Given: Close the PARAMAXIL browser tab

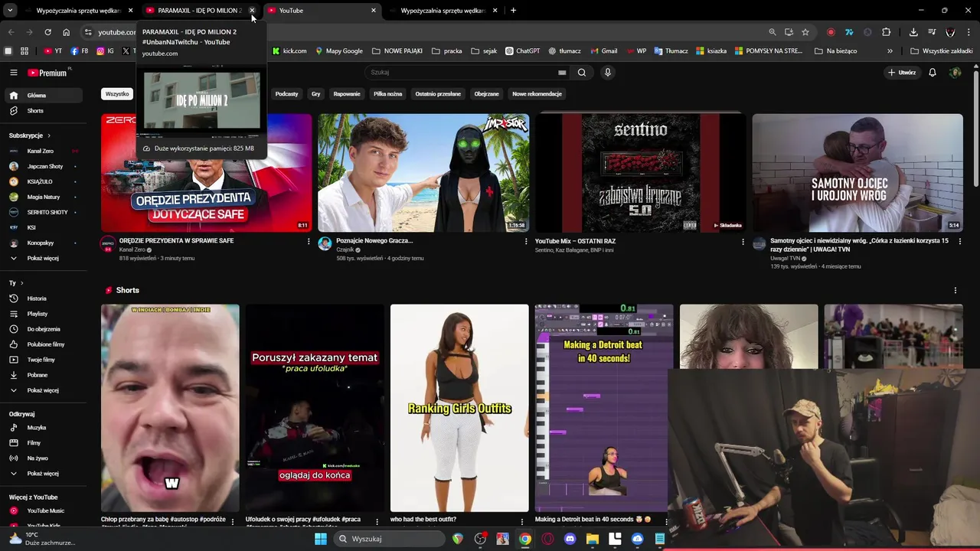Looking at the screenshot, I should click(252, 11).
